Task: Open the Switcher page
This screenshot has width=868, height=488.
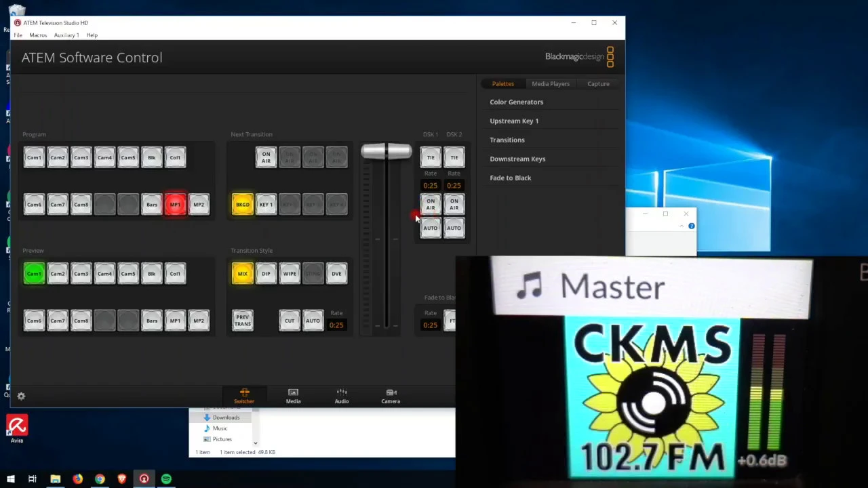Action: pos(244,396)
